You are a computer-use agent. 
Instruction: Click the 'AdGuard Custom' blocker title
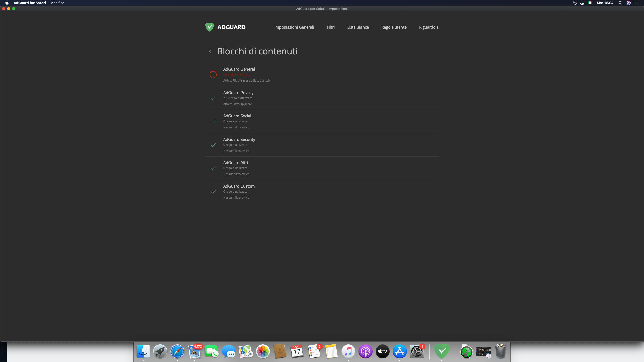[239, 186]
